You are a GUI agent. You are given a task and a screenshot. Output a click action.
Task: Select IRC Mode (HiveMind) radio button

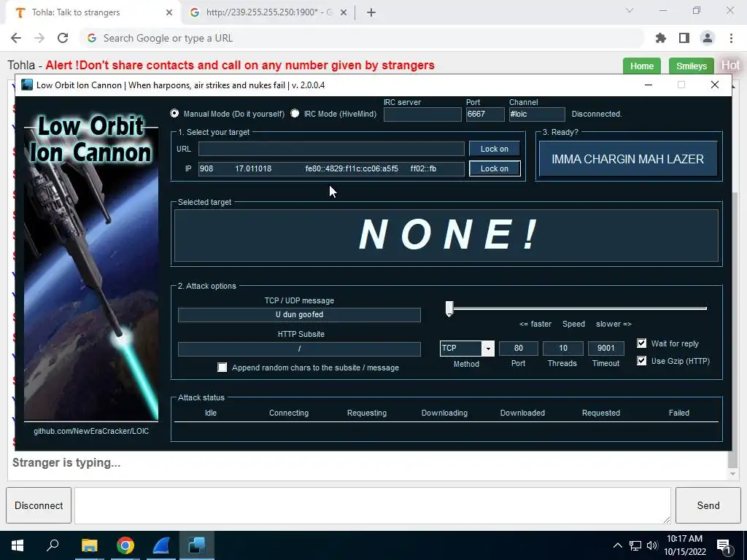tap(295, 113)
